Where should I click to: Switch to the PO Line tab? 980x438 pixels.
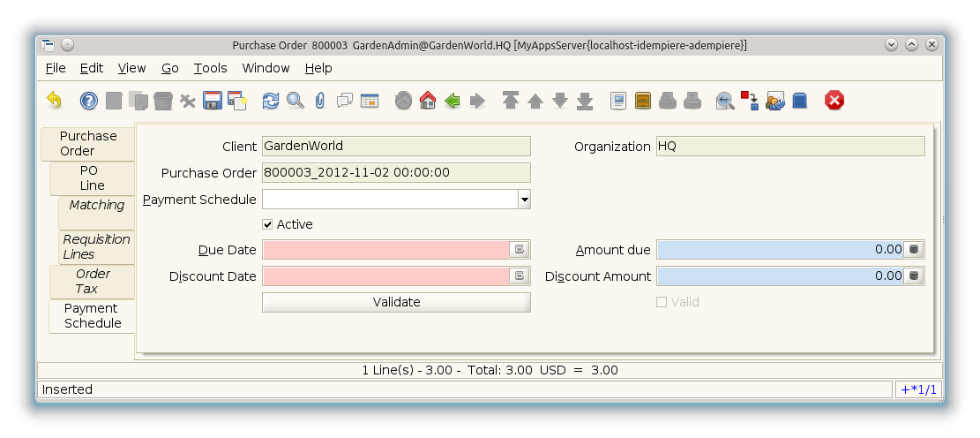pos(93,177)
